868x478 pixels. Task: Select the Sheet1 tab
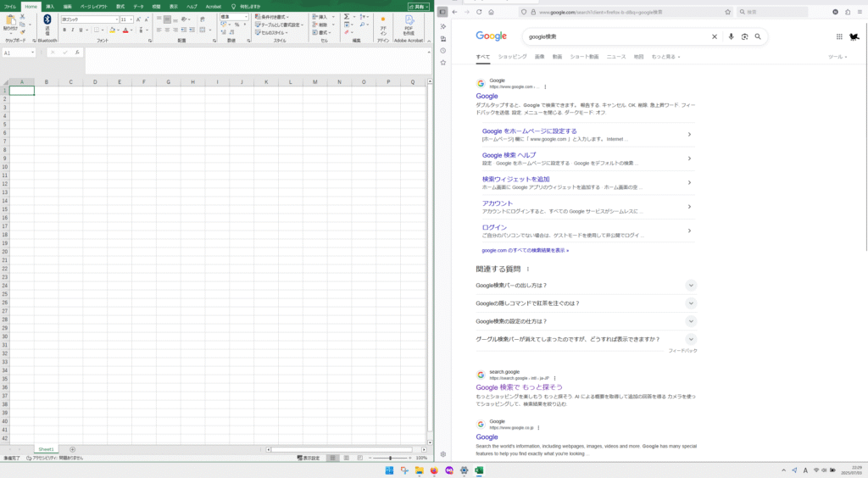pos(46,449)
